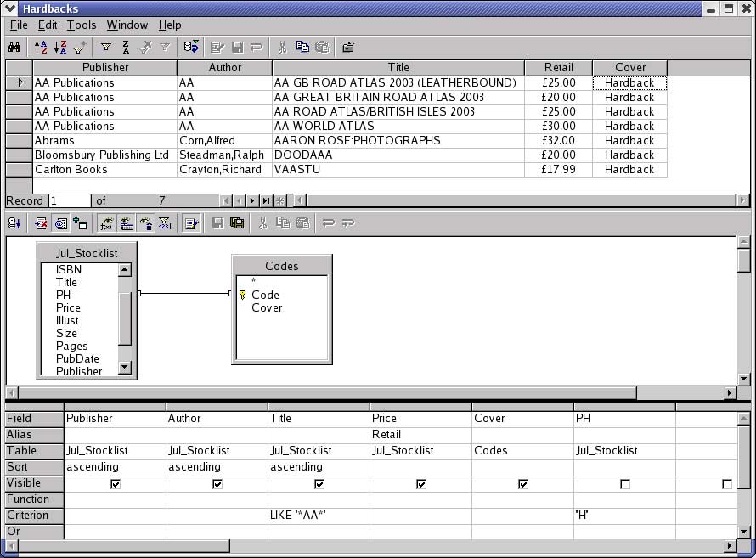Sort records descending with Z-A icon
Image resolution: width=756 pixels, height=558 pixels.
tap(59, 48)
